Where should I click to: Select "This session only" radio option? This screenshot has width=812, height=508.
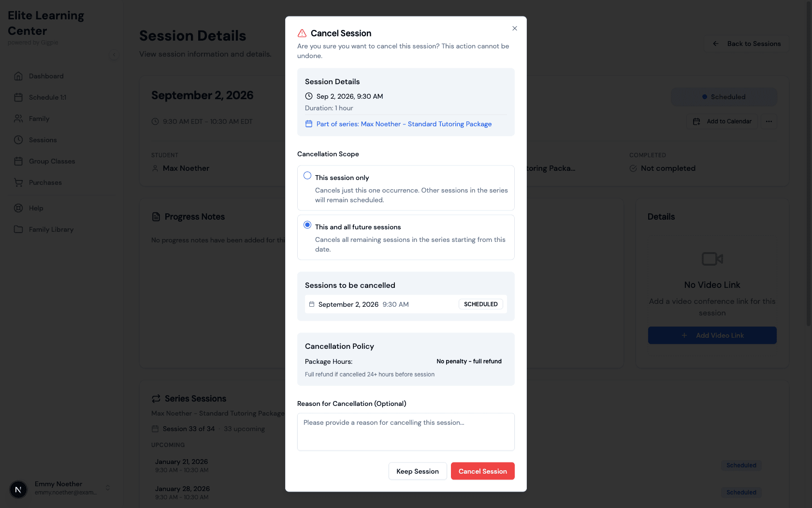[x=307, y=176]
